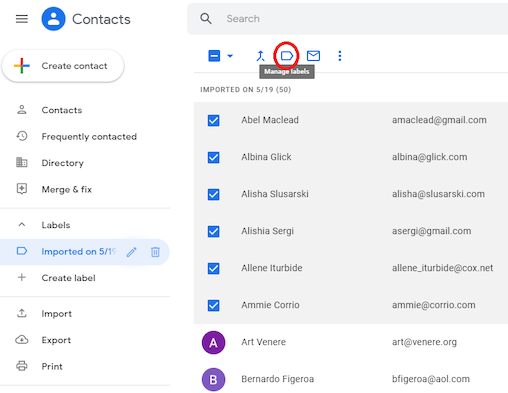
Task: Uncheck Ammie Corrio checkbox
Action: (213, 305)
